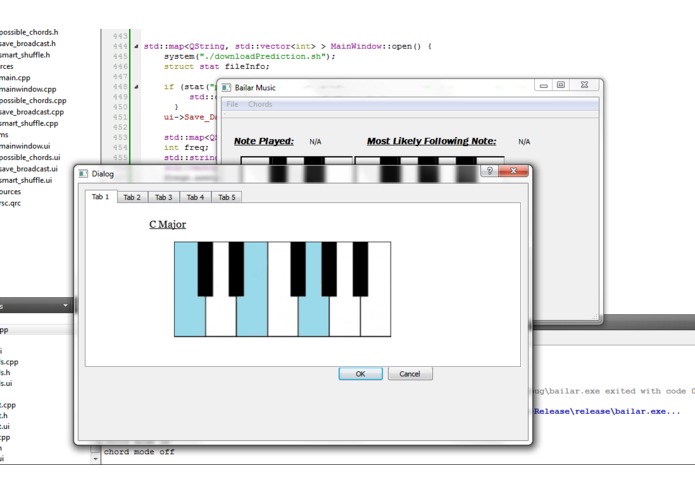The width and height of the screenshot is (695, 494).
Task: Click the bailar.exe exited with code message
Action: [612, 391]
